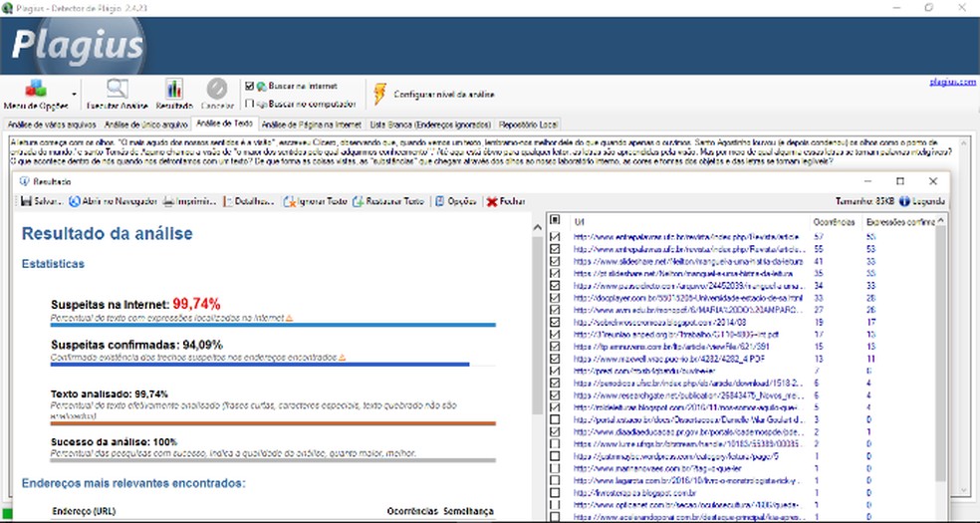Click the lightning bolt analysis level icon

380,94
